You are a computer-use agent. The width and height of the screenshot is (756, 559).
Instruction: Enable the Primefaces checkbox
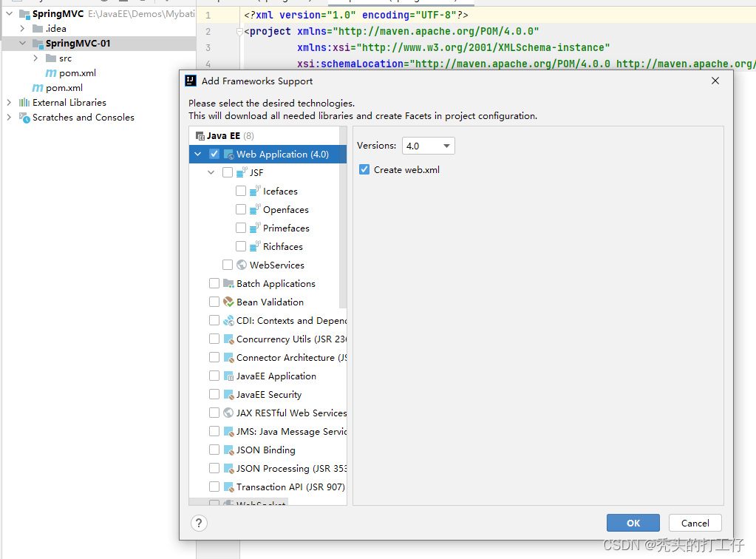241,228
